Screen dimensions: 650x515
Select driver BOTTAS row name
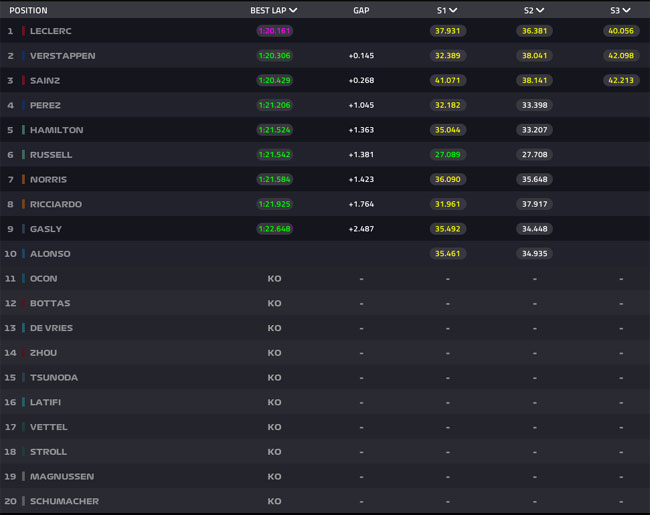50,303
